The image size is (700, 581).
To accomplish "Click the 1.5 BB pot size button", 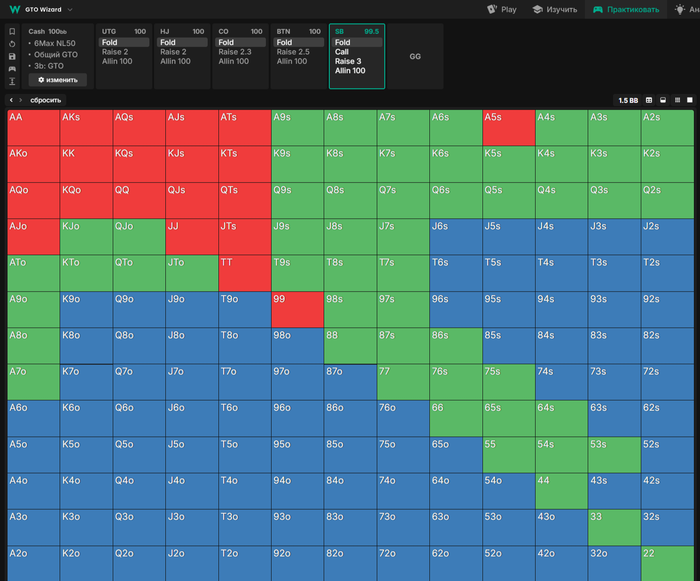I will point(628,100).
